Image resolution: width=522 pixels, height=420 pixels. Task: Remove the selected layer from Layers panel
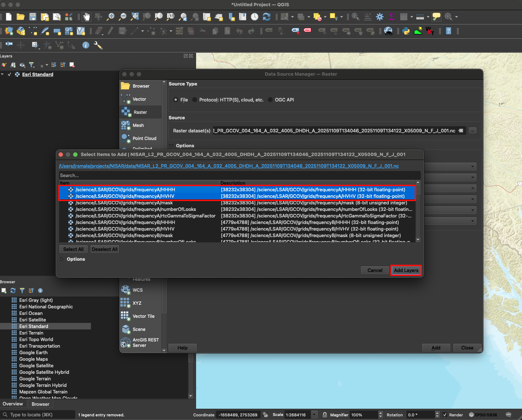click(x=72, y=65)
